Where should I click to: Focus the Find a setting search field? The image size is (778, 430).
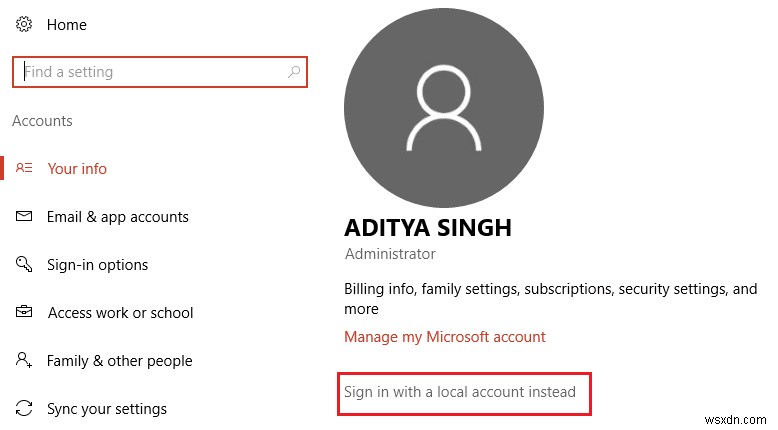coord(150,72)
